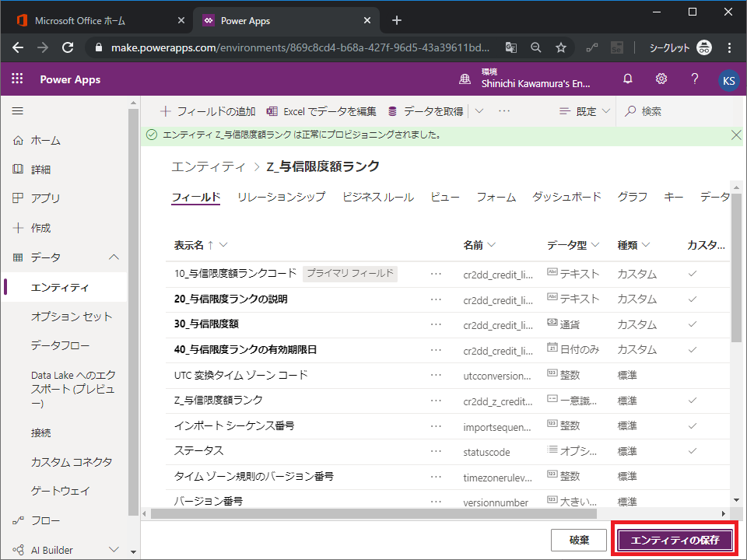Image resolution: width=747 pixels, height=560 pixels.
Task: Open the more options for 30_与信限度額 row
Action: pyautogui.click(x=436, y=324)
